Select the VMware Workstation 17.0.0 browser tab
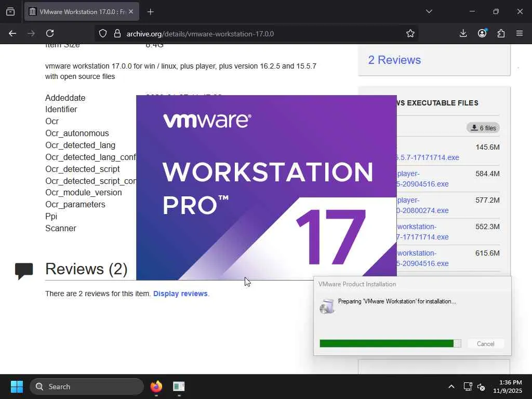532x399 pixels. point(82,11)
